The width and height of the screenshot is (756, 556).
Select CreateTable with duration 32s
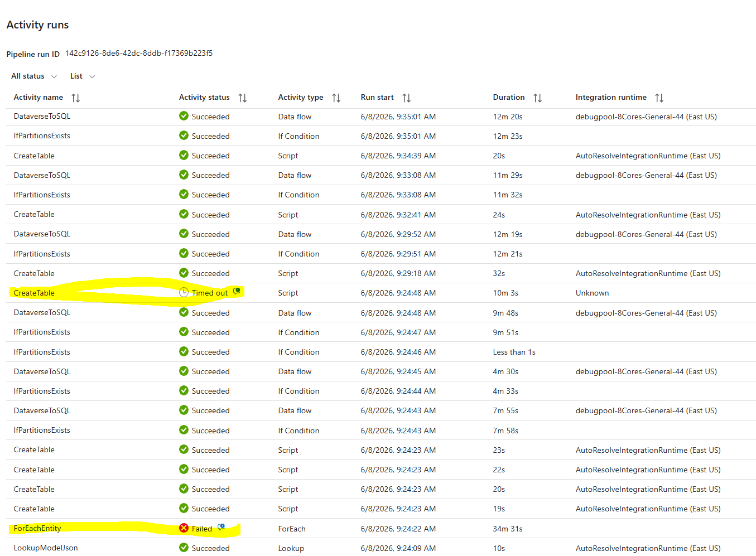click(34, 273)
